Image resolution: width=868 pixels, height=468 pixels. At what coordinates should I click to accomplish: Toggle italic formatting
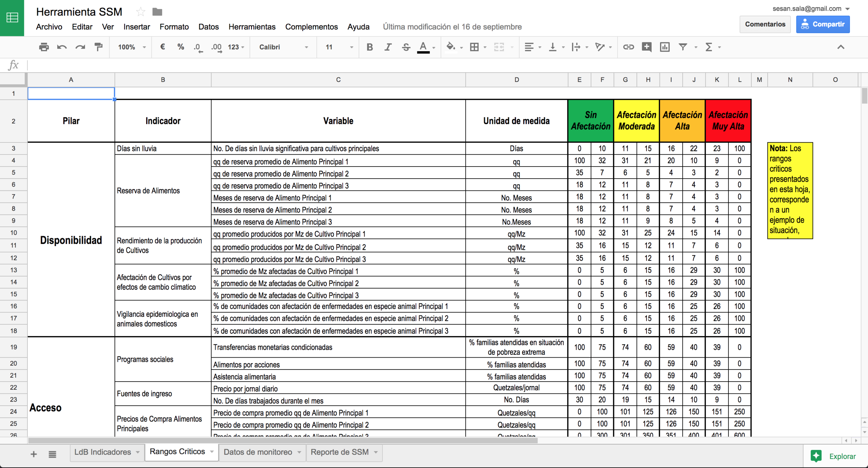(x=388, y=47)
